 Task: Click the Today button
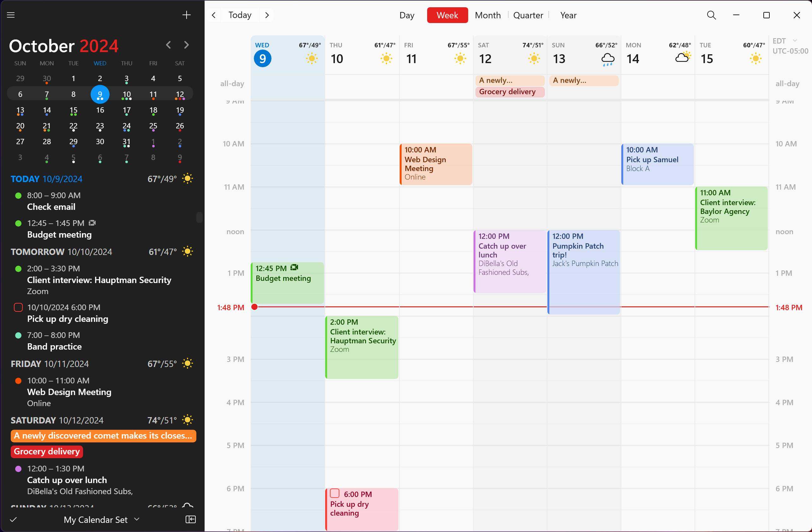click(x=240, y=15)
